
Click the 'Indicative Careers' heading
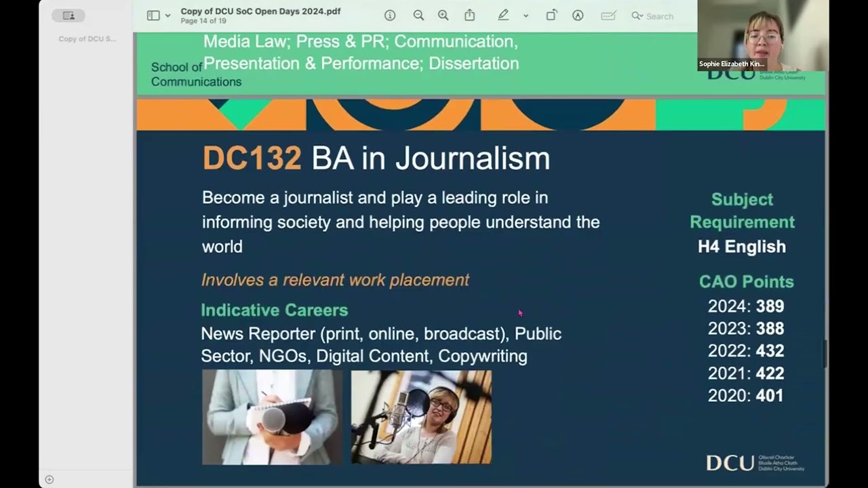click(274, 310)
